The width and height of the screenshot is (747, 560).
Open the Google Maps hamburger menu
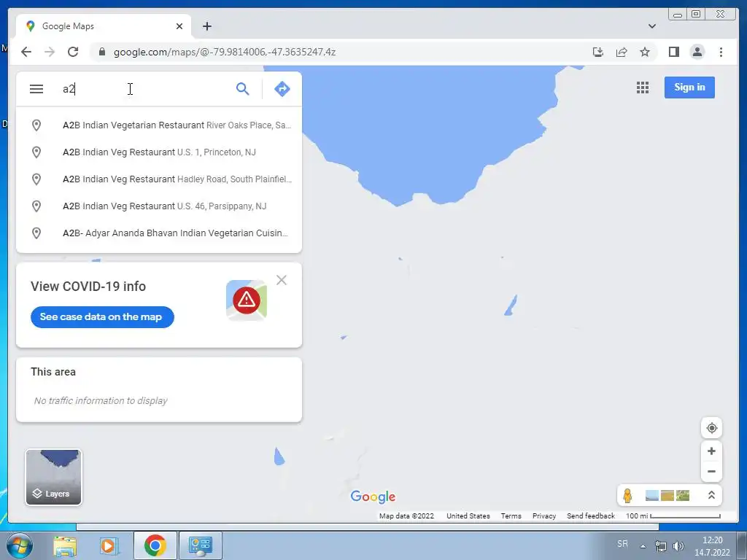[x=36, y=89]
